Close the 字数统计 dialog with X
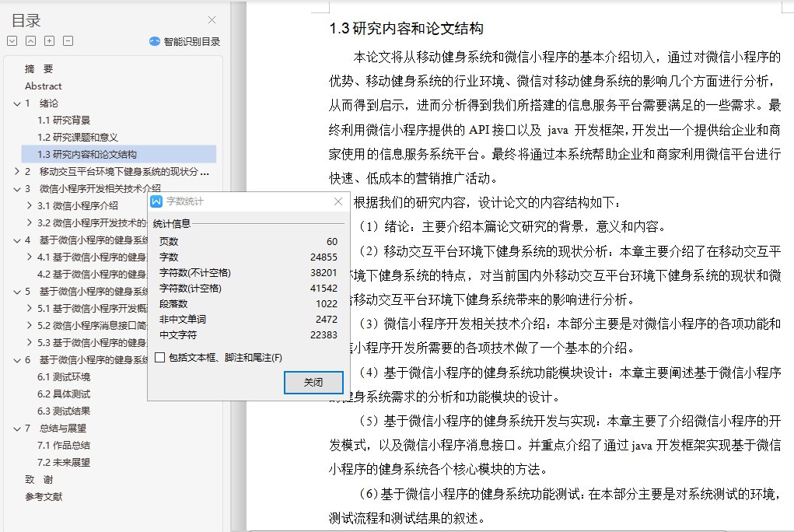This screenshot has width=794, height=532. pos(338,201)
